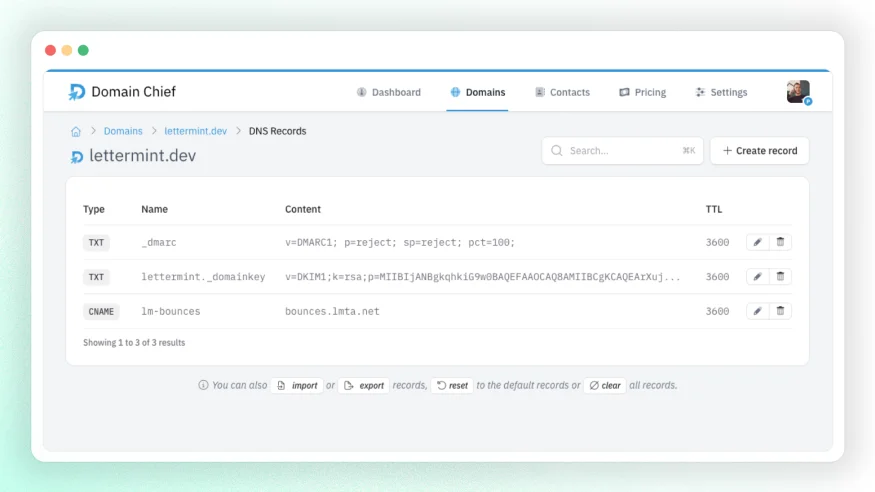Click the Name column header
Image resolution: width=875 pixels, height=492 pixels.
coord(154,209)
